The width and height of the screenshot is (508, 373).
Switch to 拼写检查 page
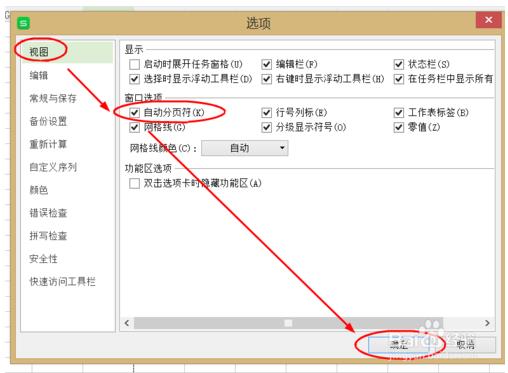click(48, 236)
